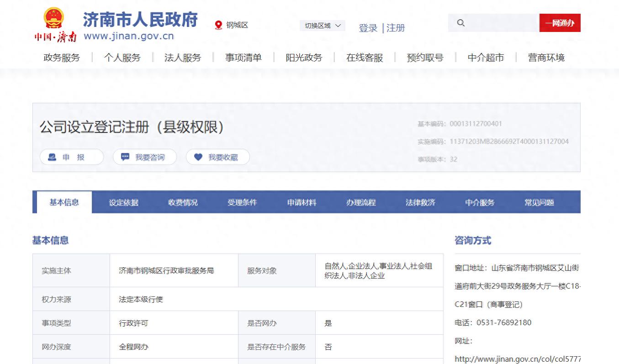The image size is (619, 364).
Task: Switch to the 设定依据 tab
Action: coord(124,202)
